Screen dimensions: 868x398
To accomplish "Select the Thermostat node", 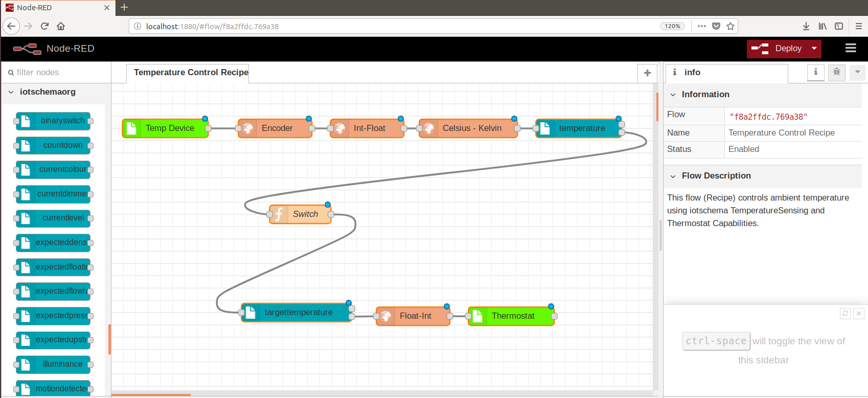I will [x=511, y=316].
